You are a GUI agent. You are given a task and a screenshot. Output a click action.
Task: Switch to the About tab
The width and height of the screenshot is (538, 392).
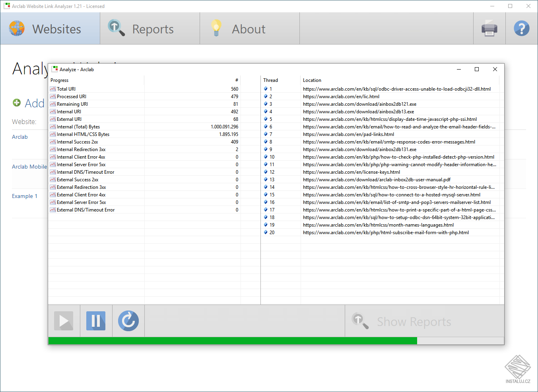click(249, 28)
